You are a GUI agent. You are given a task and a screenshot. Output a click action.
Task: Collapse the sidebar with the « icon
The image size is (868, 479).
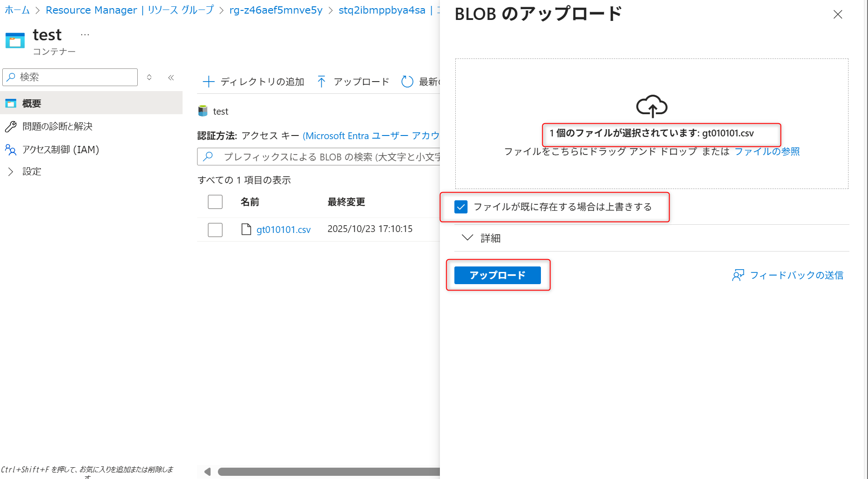point(171,77)
